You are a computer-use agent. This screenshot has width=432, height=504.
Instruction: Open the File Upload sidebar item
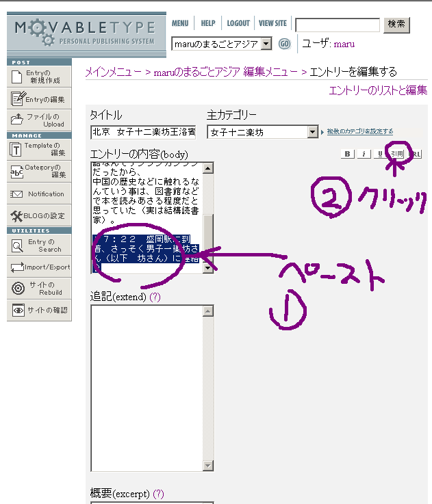click(x=39, y=120)
